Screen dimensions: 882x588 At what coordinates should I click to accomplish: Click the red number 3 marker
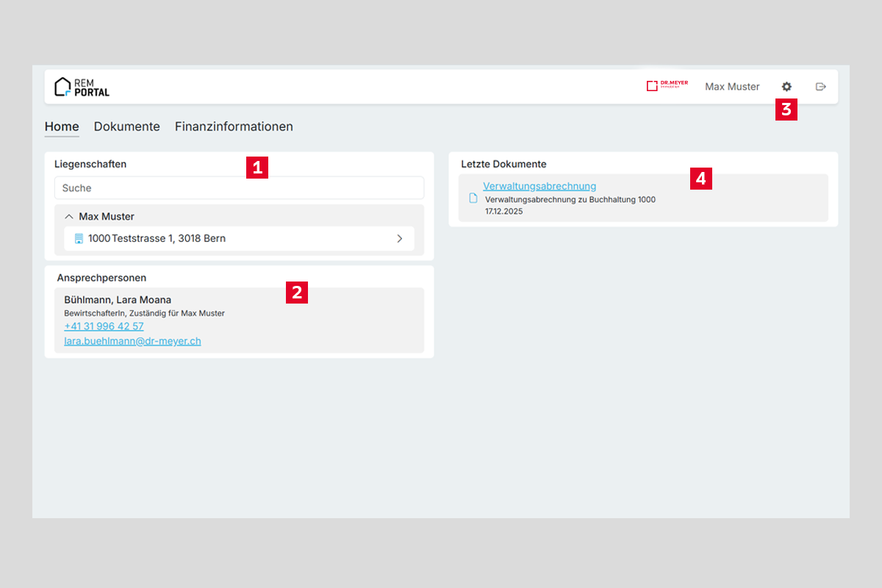coord(786,110)
